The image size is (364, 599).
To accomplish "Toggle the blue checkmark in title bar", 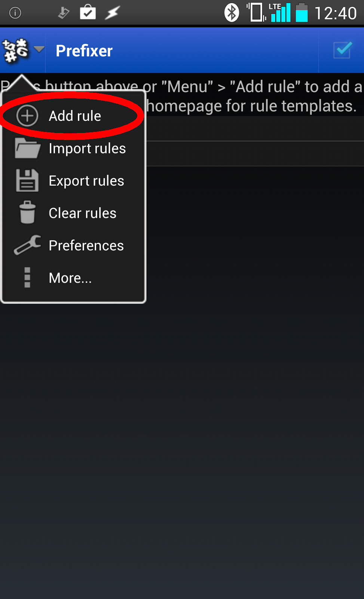I will click(342, 50).
